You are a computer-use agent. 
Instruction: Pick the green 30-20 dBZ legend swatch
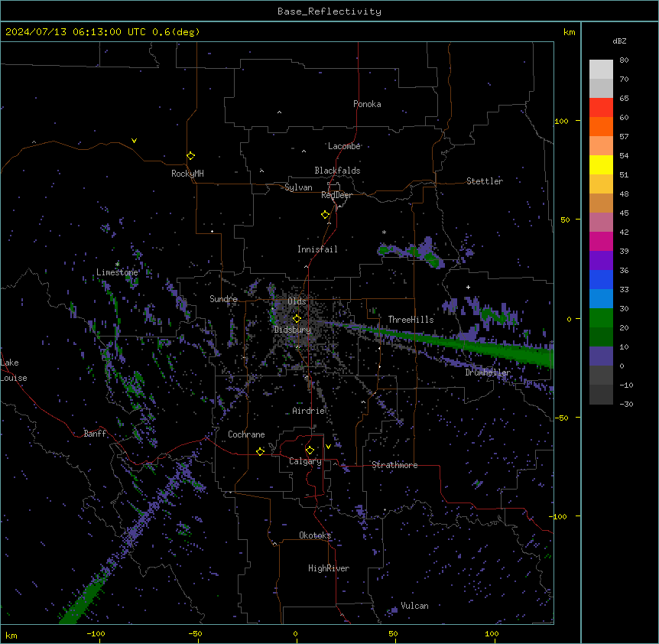click(601, 318)
